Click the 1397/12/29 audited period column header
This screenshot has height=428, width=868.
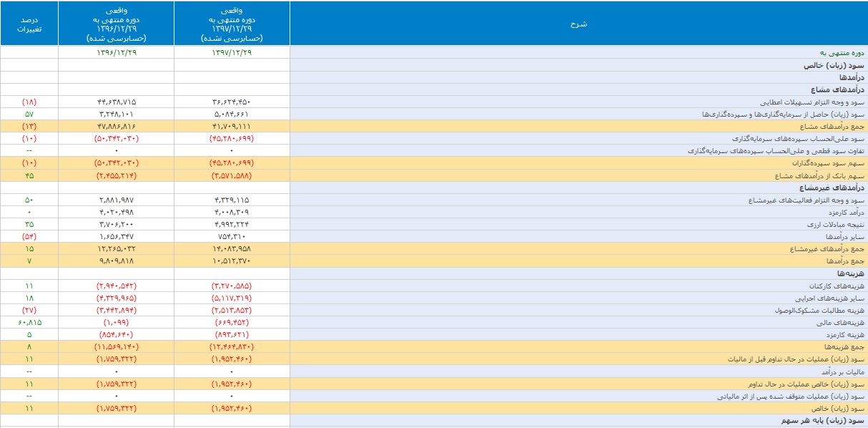tap(232, 24)
